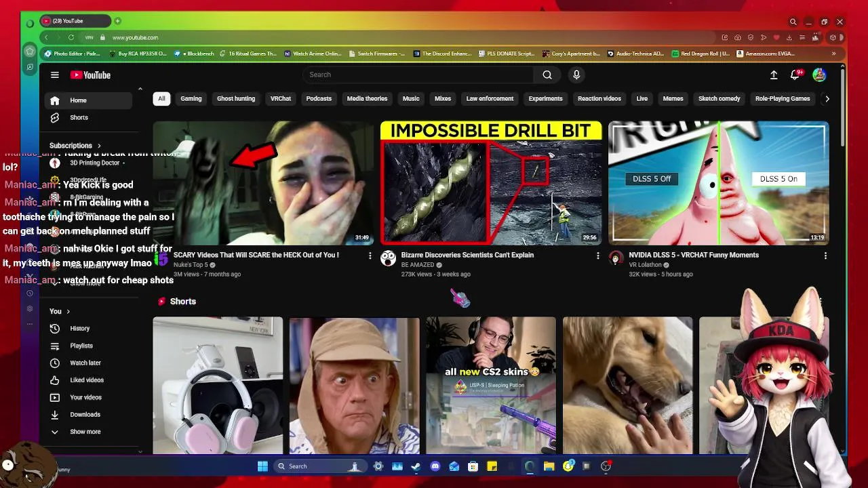Open Watch later in the sidebar
868x488 pixels.
click(x=88, y=363)
